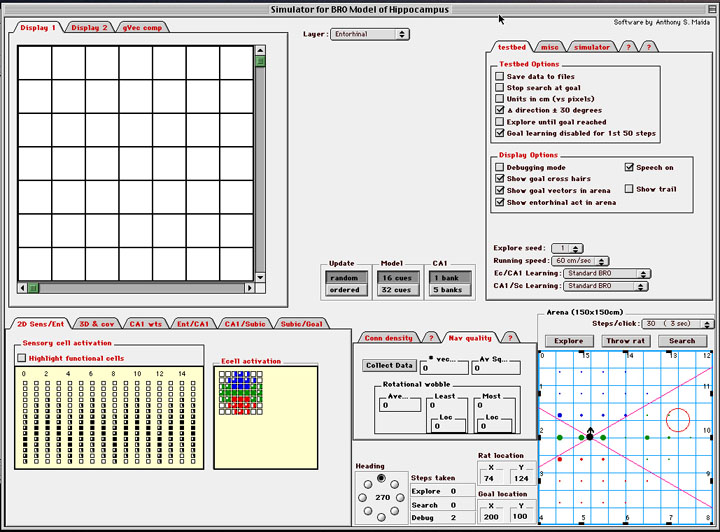The width and height of the screenshot is (720, 532).
Task: Select the top heading radio button
Action: click(381, 478)
